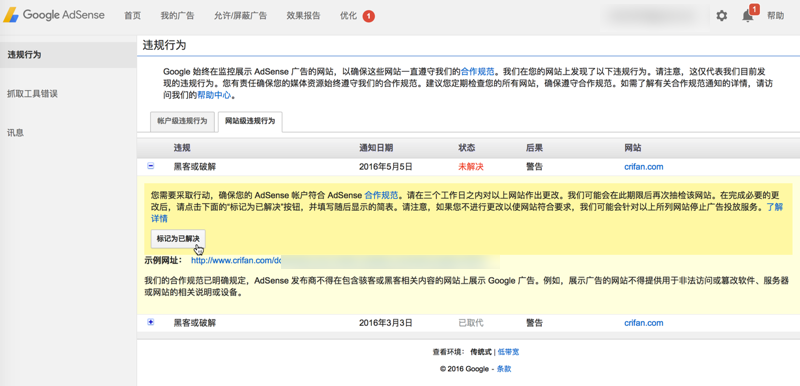Click 警告 in the 2016年5月5日 row
800x386 pixels.
tap(534, 167)
